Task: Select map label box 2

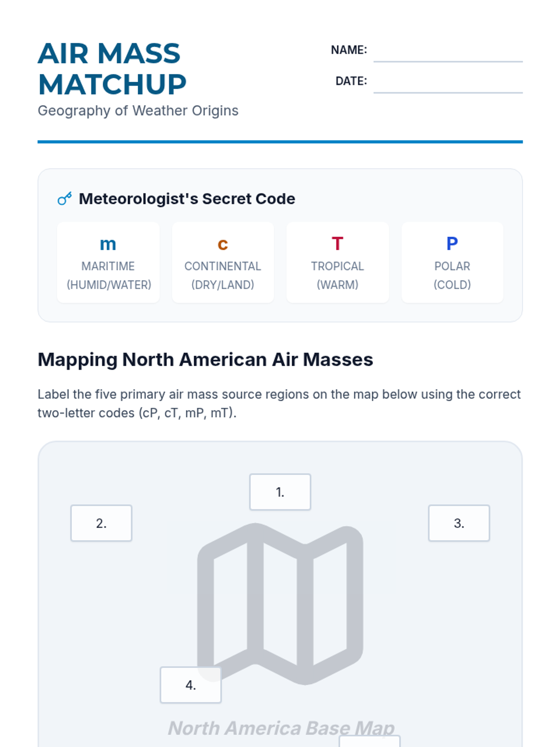Action: [101, 523]
